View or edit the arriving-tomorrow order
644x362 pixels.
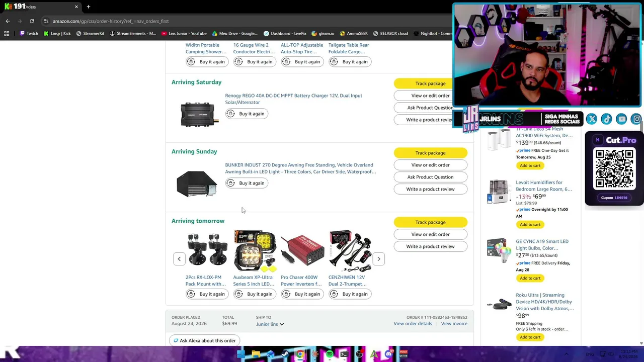pyautogui.click(x=430, y=234)
